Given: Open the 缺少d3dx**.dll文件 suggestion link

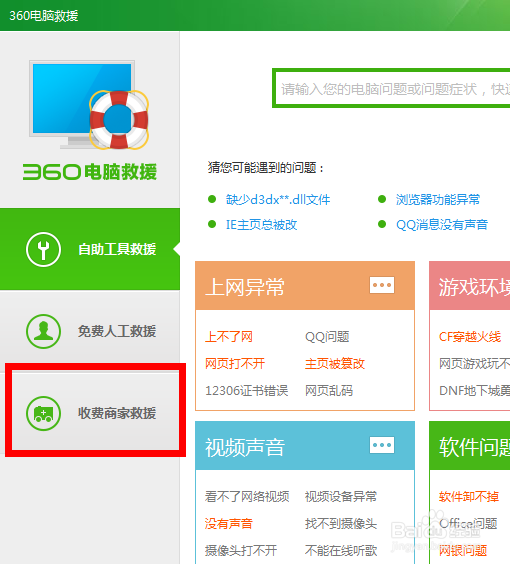Looking at the screenshot, I should pos(278,200).
